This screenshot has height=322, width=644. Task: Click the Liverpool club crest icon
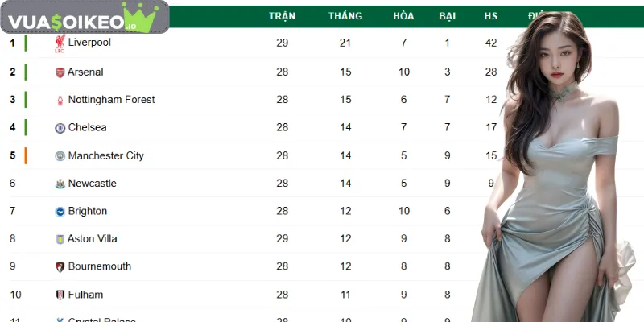[60, 43]
